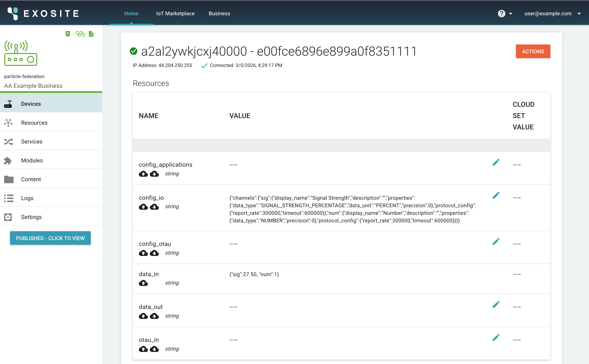
Task: Edit the data_out resource value
Action: [x=496, y=305]
